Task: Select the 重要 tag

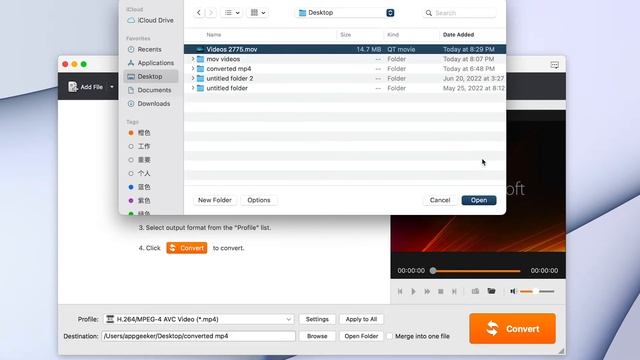Action: 139,160
